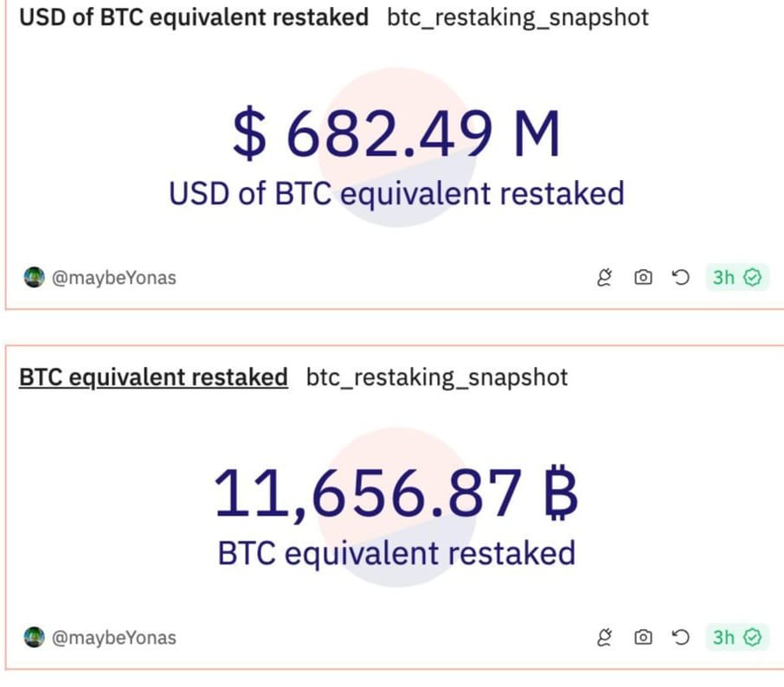Click the $ 682.49 M counter value
784x687 pixels.
tap(396, 135)
